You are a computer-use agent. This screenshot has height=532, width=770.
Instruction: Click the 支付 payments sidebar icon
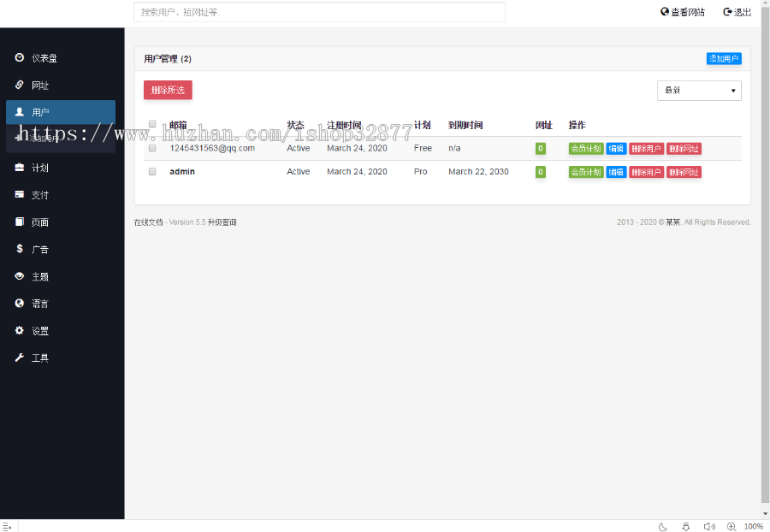click(x=19, y=194)
